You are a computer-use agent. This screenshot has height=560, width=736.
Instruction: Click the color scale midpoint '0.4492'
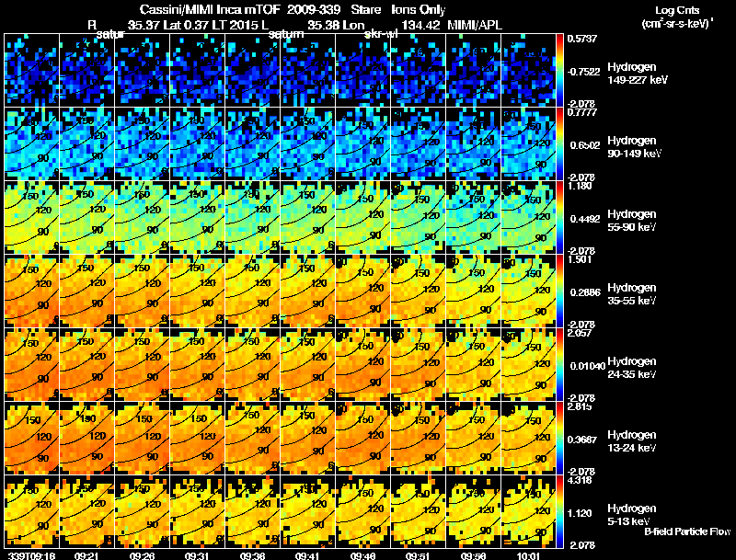(x=585, y=219)
